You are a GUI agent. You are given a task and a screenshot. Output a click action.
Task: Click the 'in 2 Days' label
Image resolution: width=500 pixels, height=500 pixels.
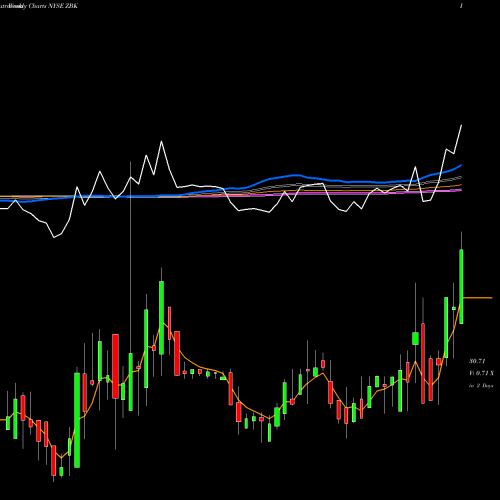[x=481, y=386]
